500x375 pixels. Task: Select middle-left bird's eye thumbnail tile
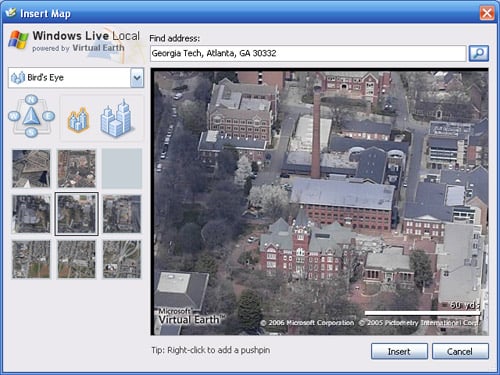pyautogui.click(x=31, y=214)
